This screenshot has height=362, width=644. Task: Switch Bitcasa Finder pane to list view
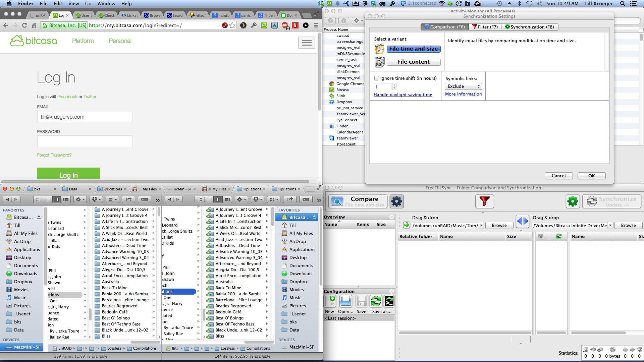209,199
